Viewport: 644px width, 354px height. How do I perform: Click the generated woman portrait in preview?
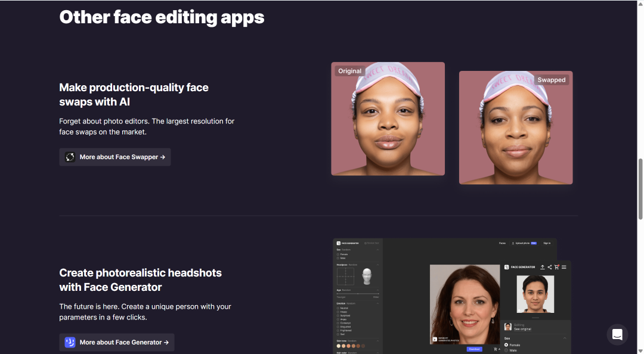pos(465,305)
